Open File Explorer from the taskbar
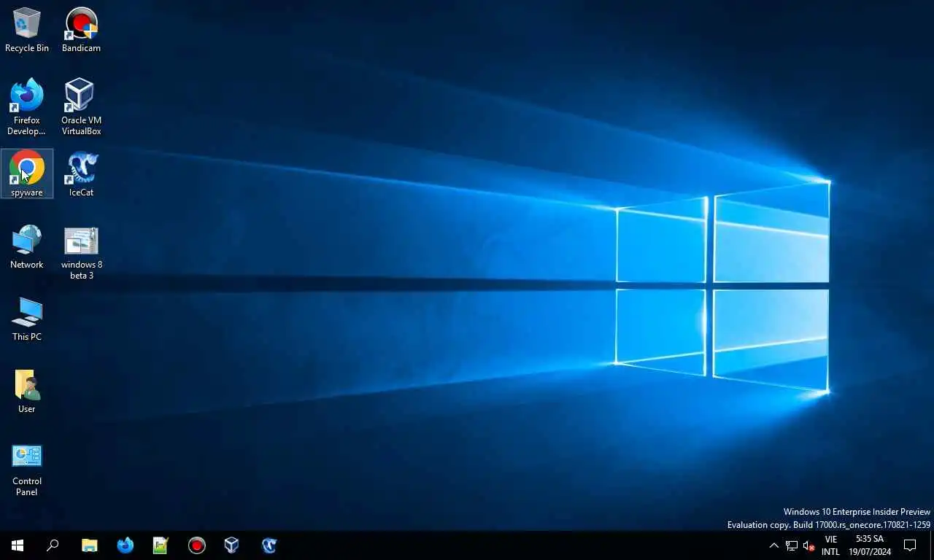The width and height of the screenshot is (934, 560). point(89,545)
